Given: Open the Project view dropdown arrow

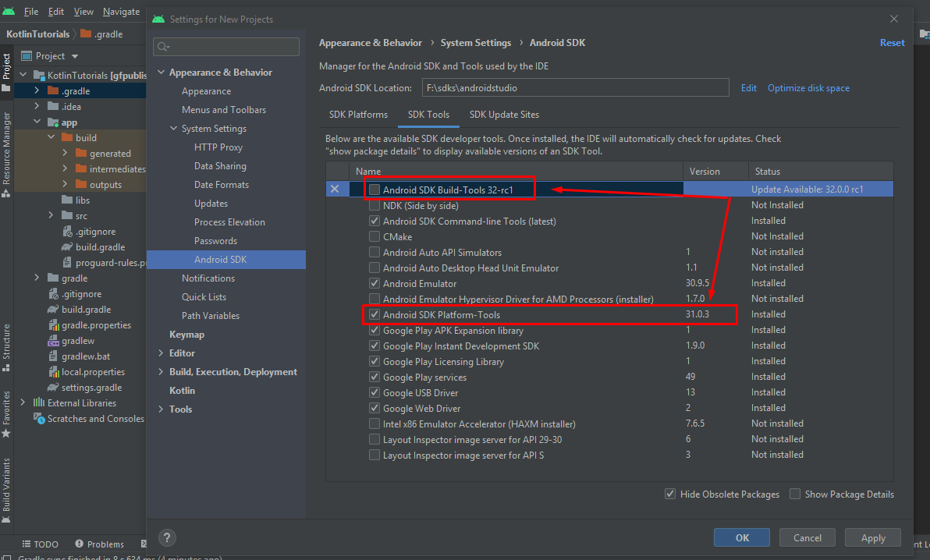Looking at the screenshot, I should (x=75, y=56).
